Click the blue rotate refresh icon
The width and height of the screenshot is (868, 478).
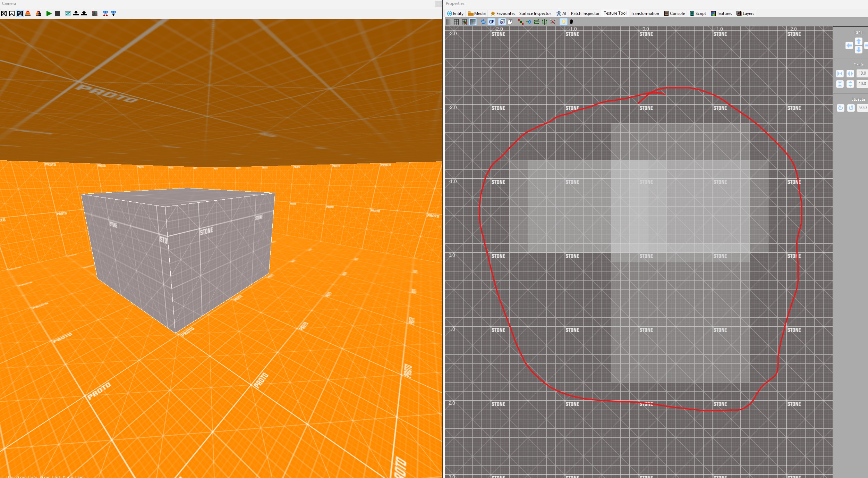coord(483,22)
